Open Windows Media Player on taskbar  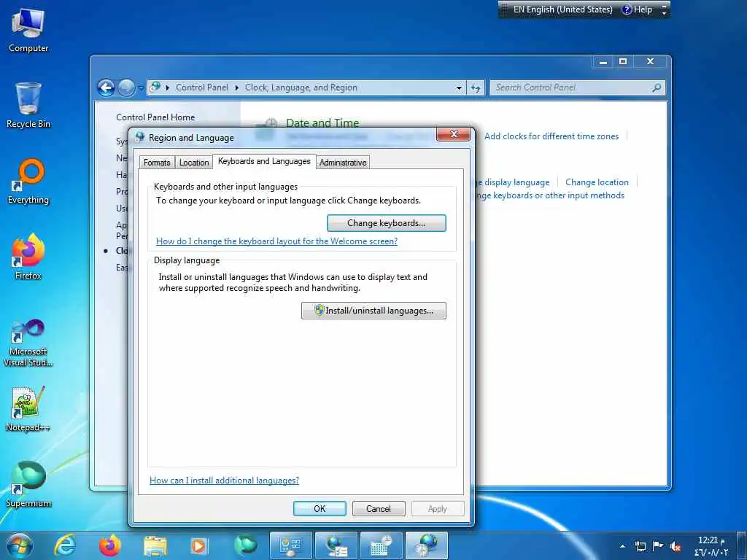198,546
